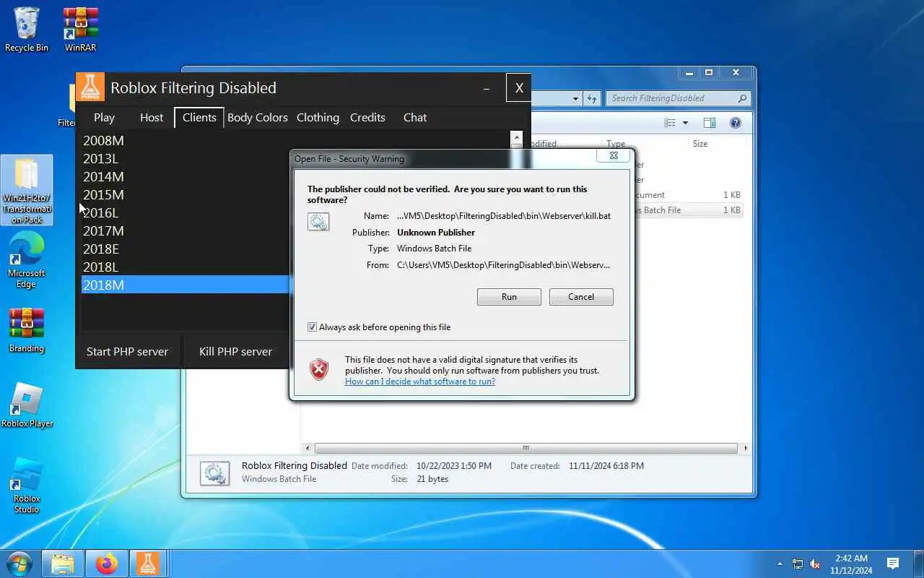Open File Explorer from the taskbar
924x578 pixels.
pos(64,564)
